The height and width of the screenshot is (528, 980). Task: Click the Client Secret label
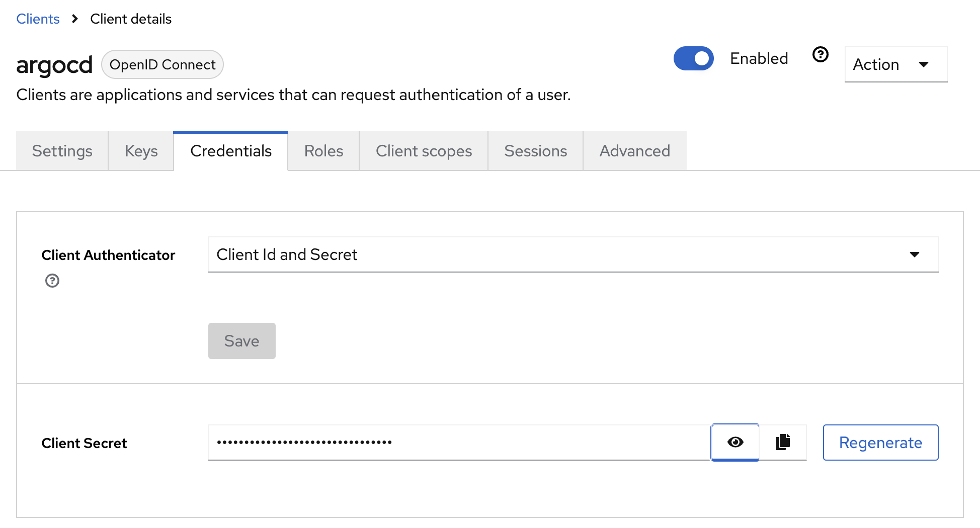point(84,443)
